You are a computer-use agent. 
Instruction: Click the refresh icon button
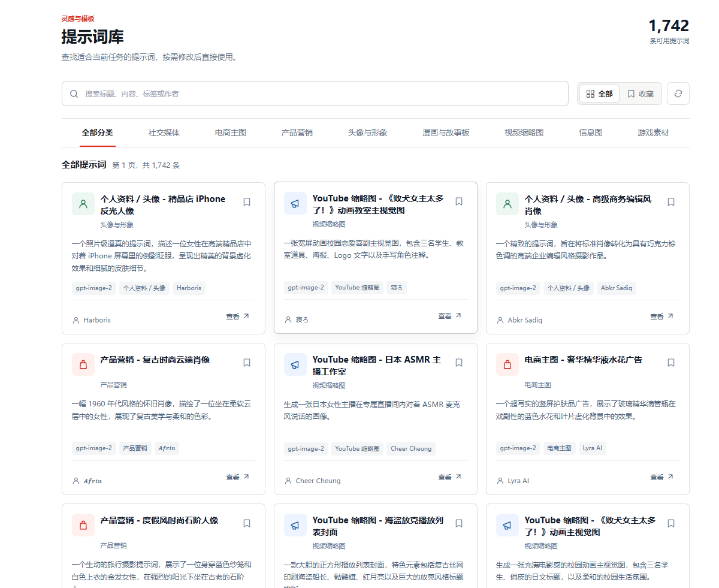(x=678, y=94)
